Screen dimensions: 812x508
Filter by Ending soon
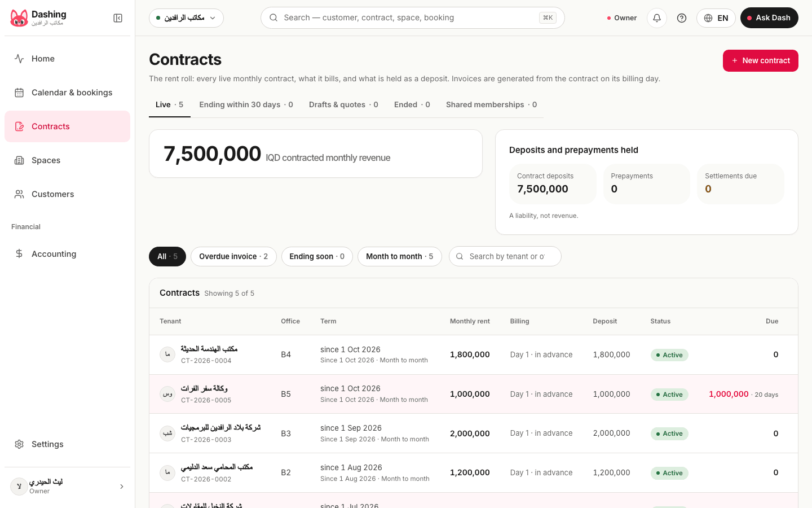(x=317, y=256)
